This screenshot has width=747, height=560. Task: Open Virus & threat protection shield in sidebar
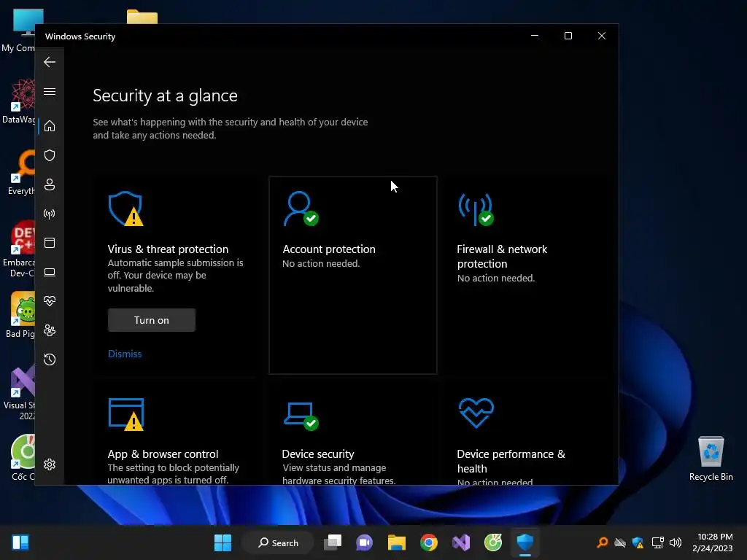tap(50, 155)
